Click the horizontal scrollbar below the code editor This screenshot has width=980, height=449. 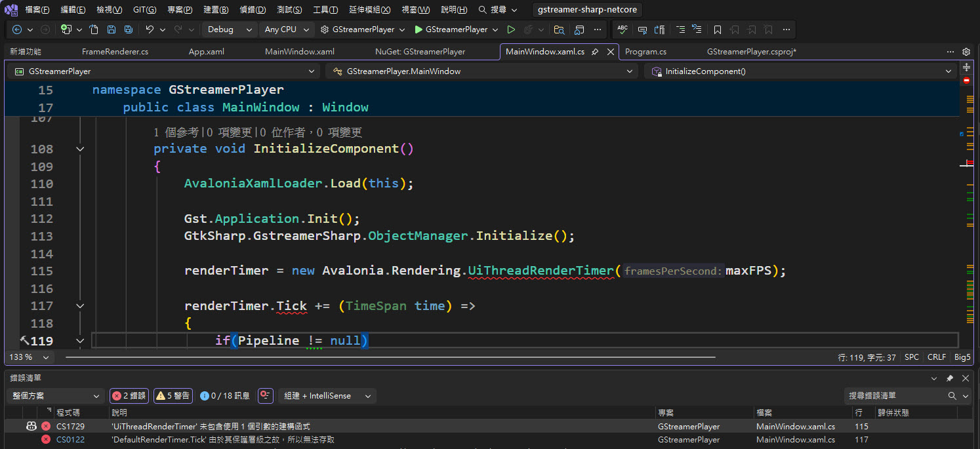[x=390, y=357]
